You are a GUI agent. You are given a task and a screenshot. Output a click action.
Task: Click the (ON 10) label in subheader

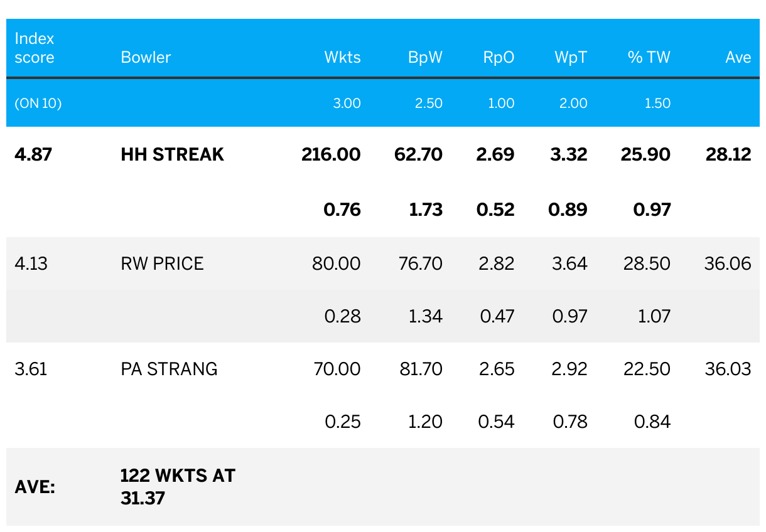[x=38, y=104]
